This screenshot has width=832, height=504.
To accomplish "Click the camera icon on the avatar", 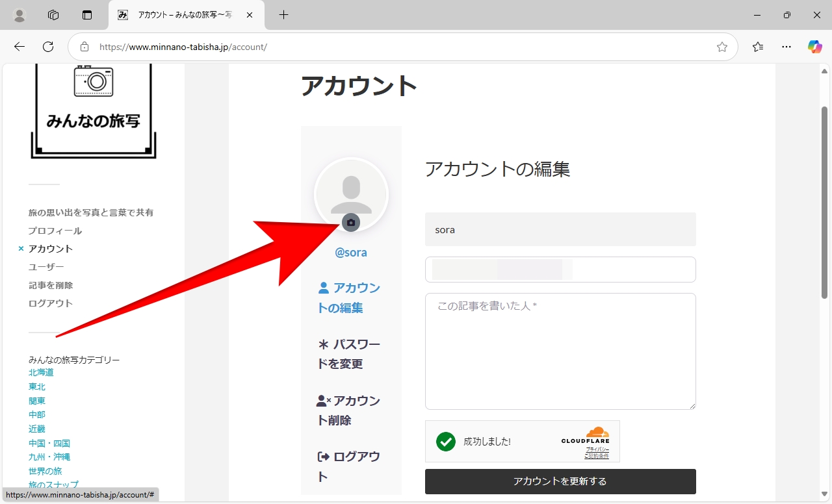I will [x=351, y=223].
